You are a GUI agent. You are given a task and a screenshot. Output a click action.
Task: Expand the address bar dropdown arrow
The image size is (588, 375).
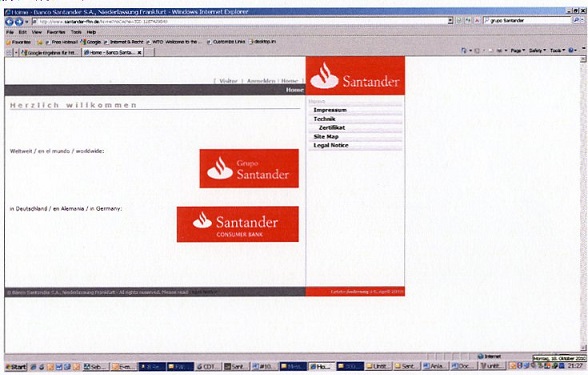[450, 21]
